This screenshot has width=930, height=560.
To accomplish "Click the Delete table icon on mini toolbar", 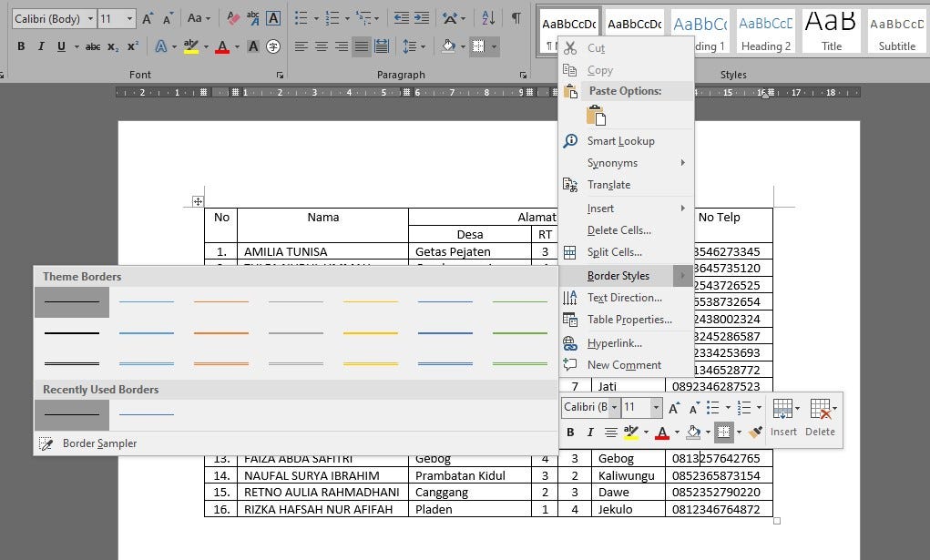I will (819, 407).
